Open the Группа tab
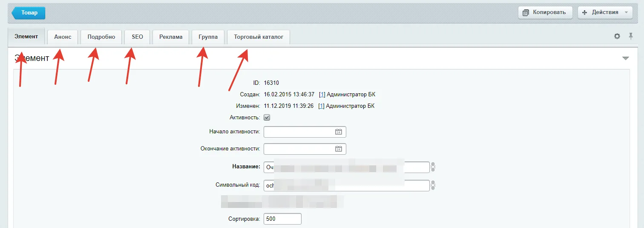This screenshot has height=228, width=644. (x=208, y=37)
